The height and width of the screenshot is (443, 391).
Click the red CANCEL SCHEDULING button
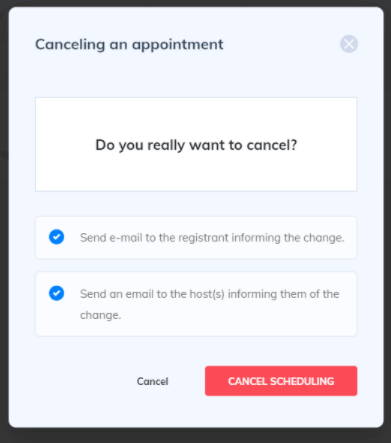[281, 381]
